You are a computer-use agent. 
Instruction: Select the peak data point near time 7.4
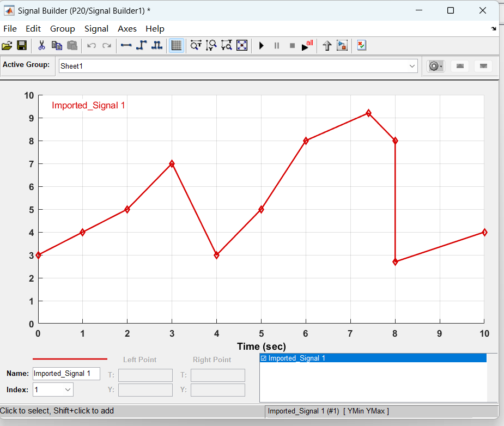coord(369,113)
